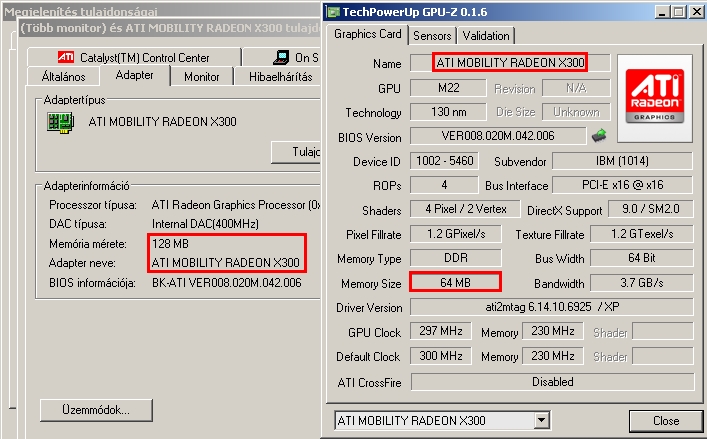Click the adapter type name next to card icon
This screenshot has width=707, height=439.
(162, 122)
